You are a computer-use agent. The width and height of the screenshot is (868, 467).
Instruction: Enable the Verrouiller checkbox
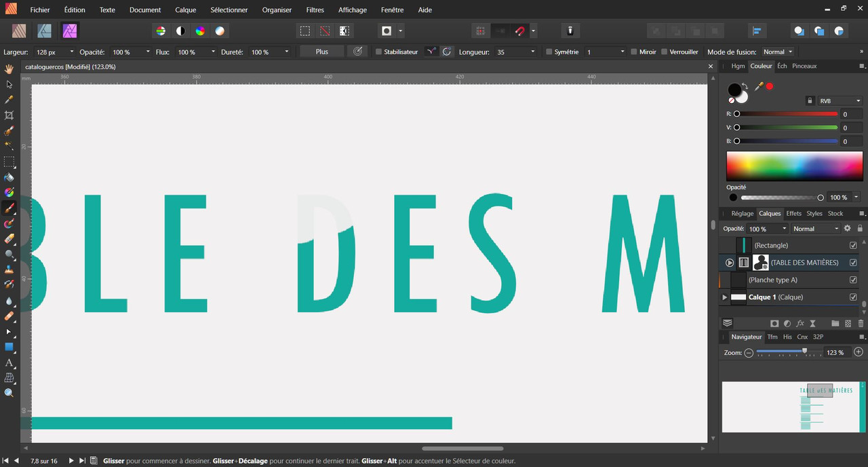[664, 52]
